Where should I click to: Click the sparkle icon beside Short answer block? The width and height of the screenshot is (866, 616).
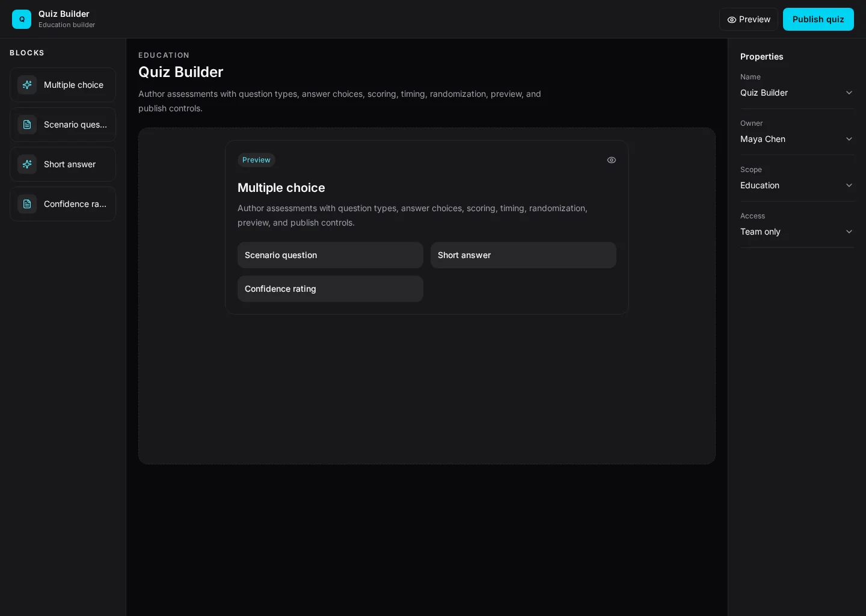coord(27,164)
